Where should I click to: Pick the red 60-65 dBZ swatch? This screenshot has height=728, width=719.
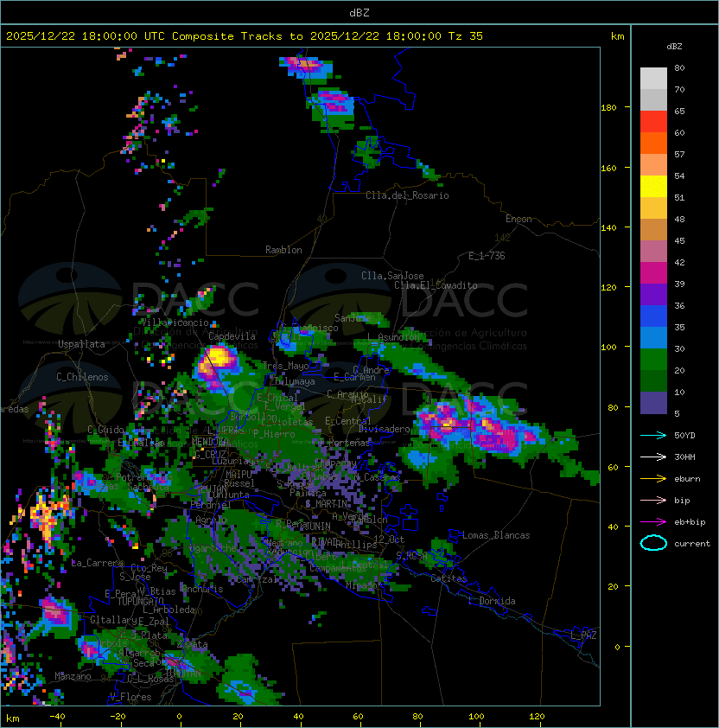pyautogui.click(x=653, y=122)
